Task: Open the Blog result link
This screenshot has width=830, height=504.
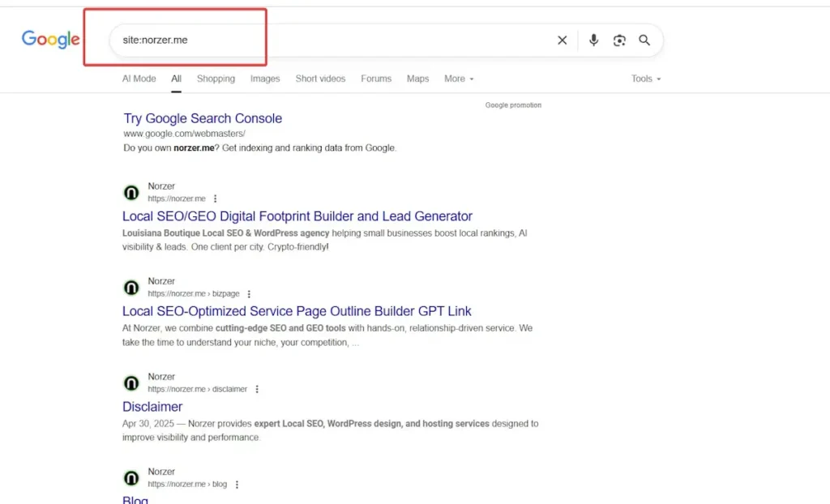Action: [x=135, y=499]
